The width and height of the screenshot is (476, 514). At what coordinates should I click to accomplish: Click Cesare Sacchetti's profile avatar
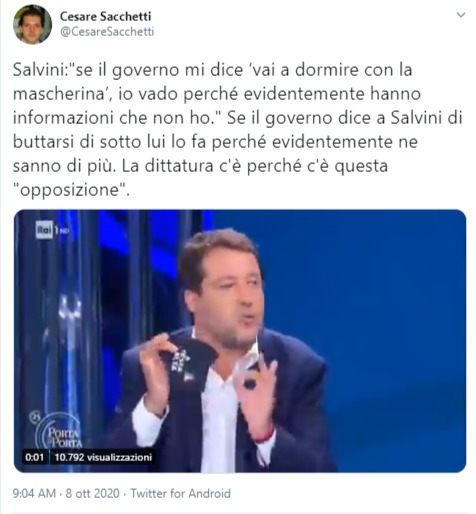32,24
